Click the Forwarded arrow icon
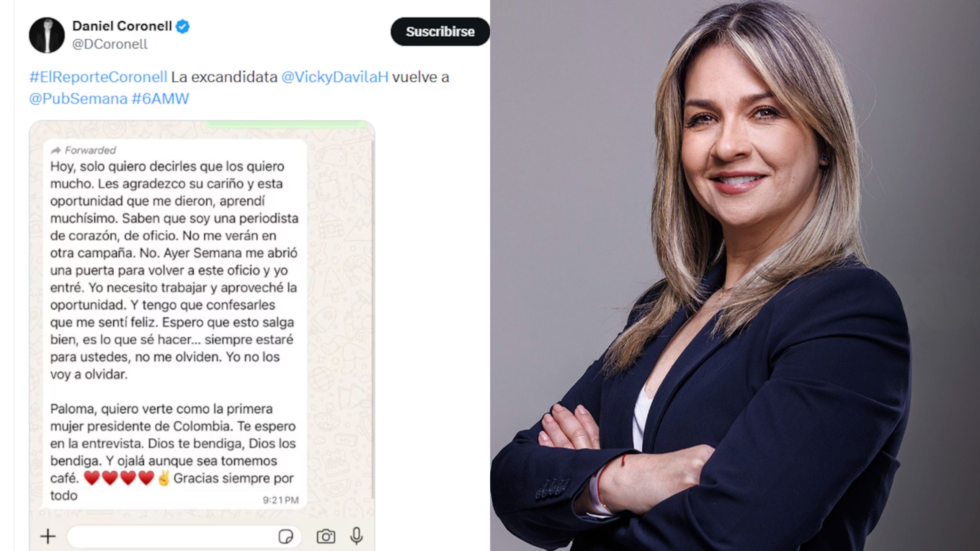This screenshot has height=551, width=980. 56,150
